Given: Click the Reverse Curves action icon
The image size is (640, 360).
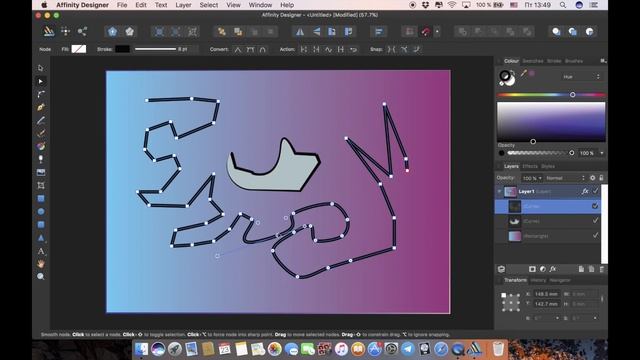Looking at the screenshot, I should point(353,49).
